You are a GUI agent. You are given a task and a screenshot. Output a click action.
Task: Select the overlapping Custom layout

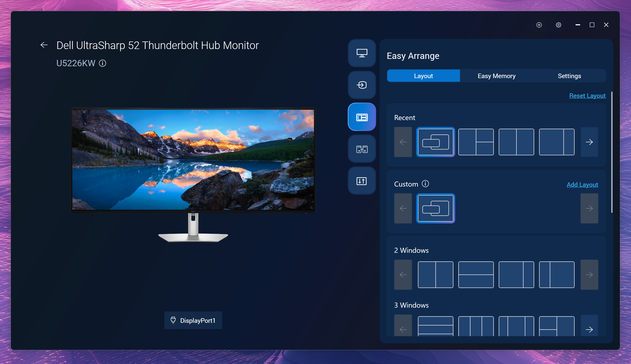click(436, 208)
